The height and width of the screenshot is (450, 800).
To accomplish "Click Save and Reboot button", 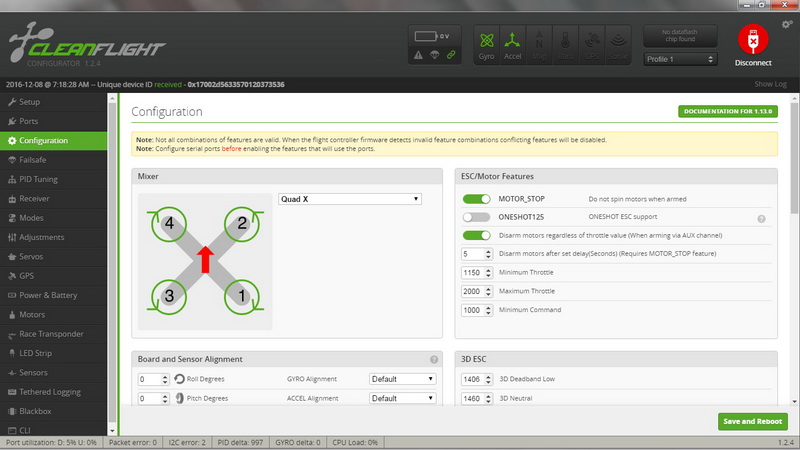I will pos(753,421).
